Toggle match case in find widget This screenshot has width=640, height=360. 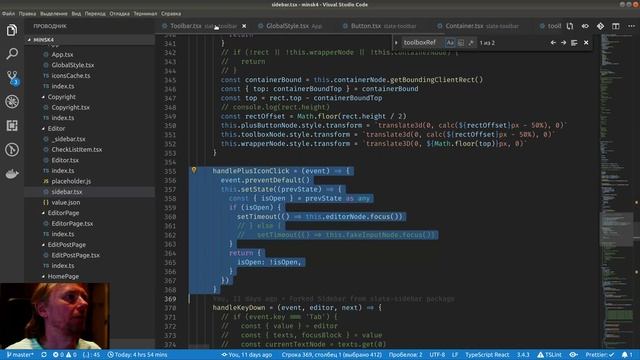pos(450,42)
